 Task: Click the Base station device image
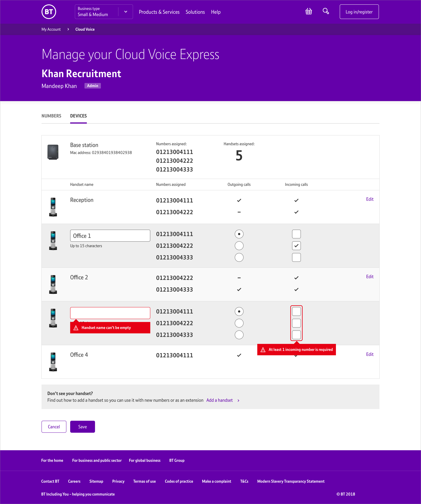coord(53,152)
